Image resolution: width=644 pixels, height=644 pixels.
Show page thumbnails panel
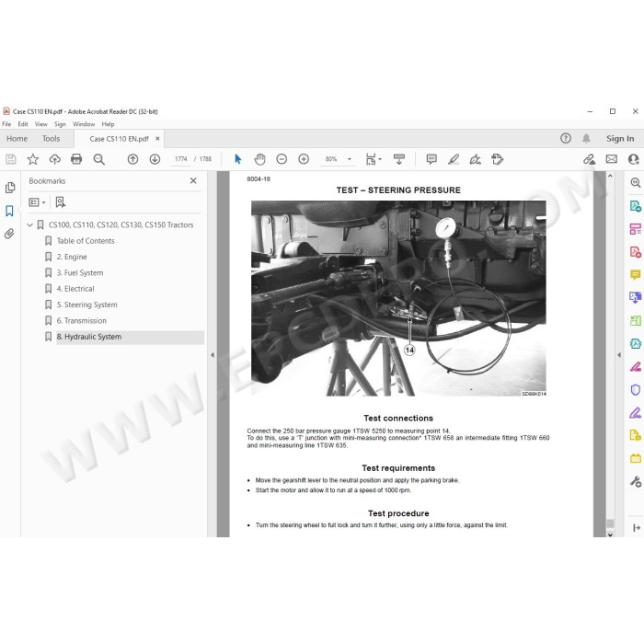(10, 188)
